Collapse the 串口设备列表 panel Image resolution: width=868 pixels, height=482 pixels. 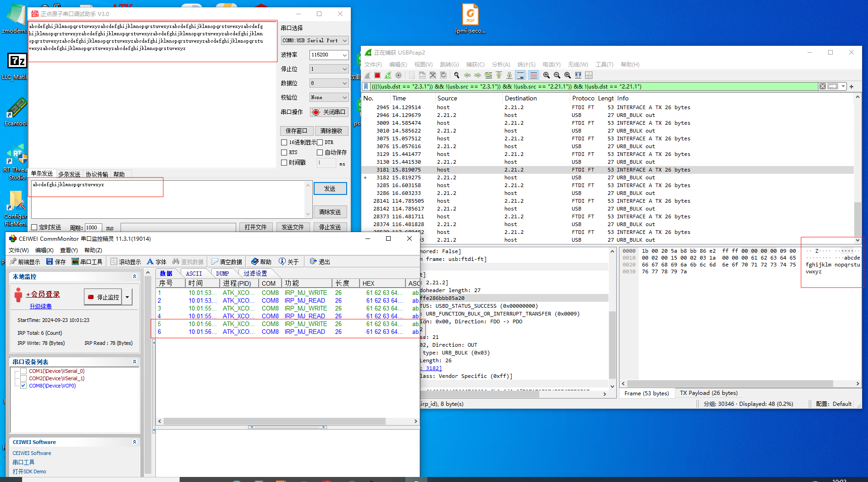pos(134,362)
